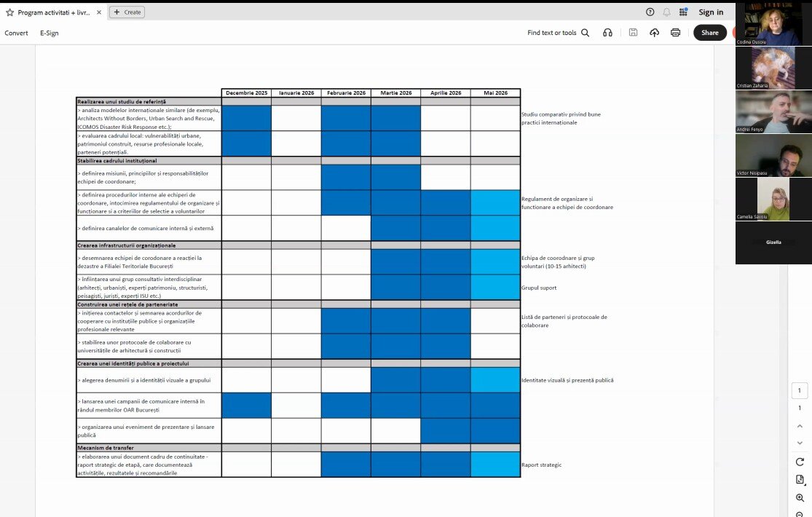The height and width of the screenshot is (517, 812).
Task: Click the Read Aloud headphones icon
Action: [607, 33]
